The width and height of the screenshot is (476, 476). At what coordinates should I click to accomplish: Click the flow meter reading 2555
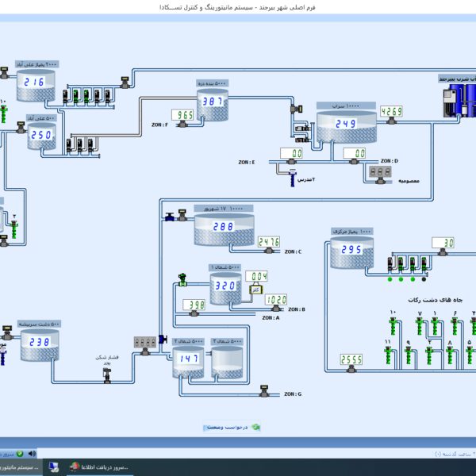click(x=351, y=359)
